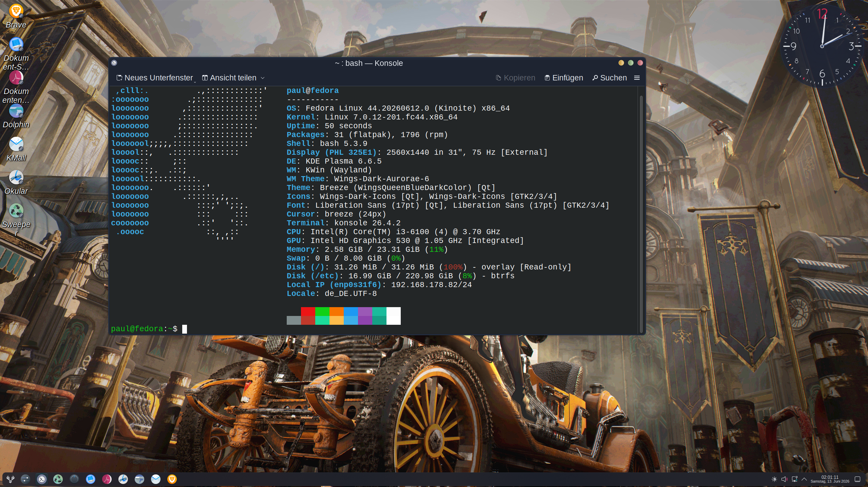Launch Brave browser from the taskbar

click(172, 479)
